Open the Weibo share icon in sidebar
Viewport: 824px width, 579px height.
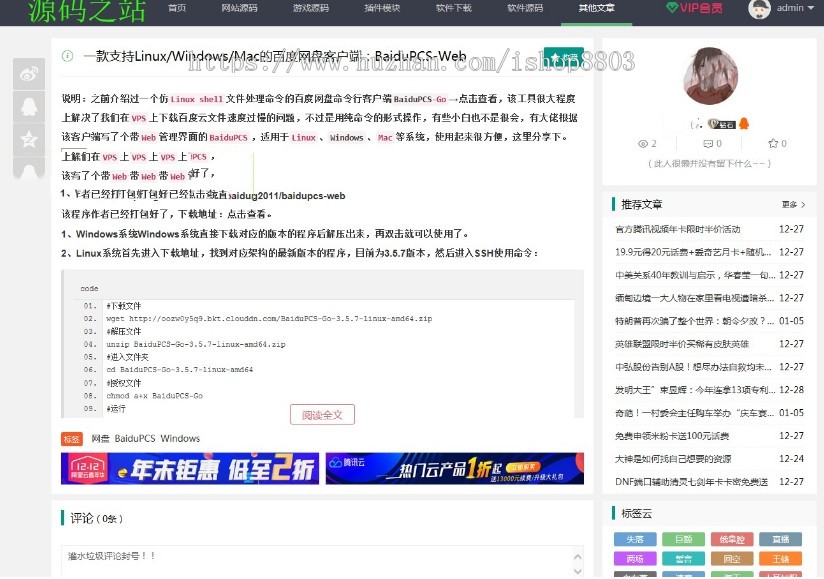[29, 72]
